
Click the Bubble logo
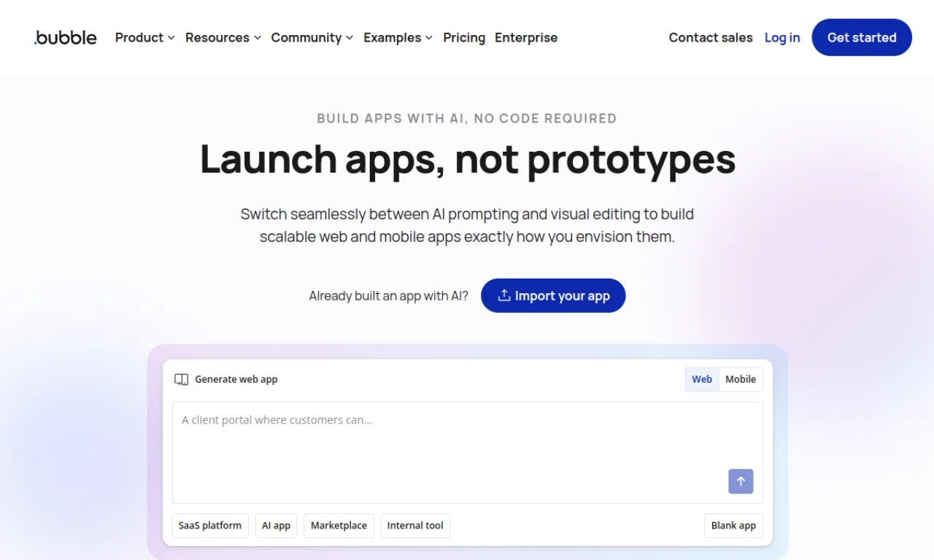pos(65,37)
